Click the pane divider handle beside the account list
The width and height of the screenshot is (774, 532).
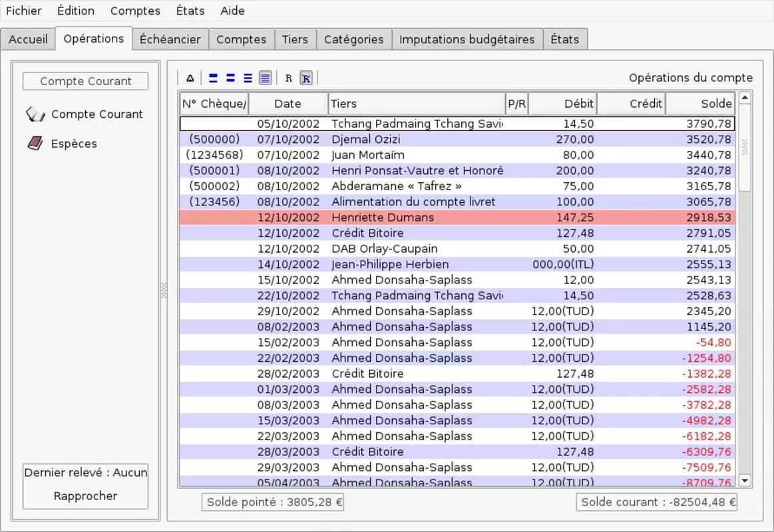(164, 290)
